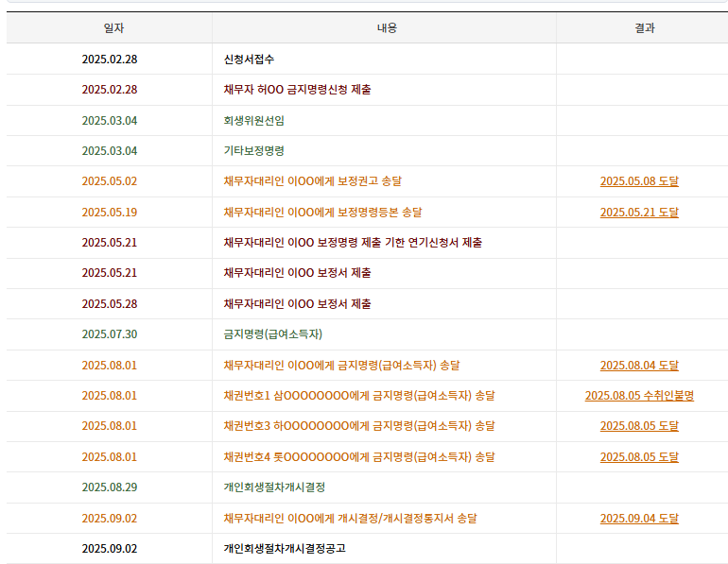728x564 pixels.
Task: Open the 2025.08.04 도달 delivery result link
Action: pos(639,366)
